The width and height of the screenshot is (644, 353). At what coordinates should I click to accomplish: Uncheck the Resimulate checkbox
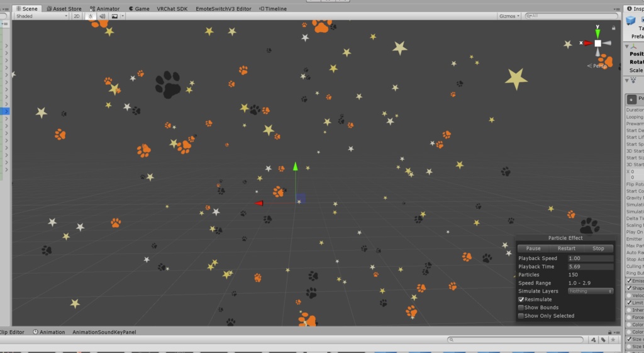521,300
